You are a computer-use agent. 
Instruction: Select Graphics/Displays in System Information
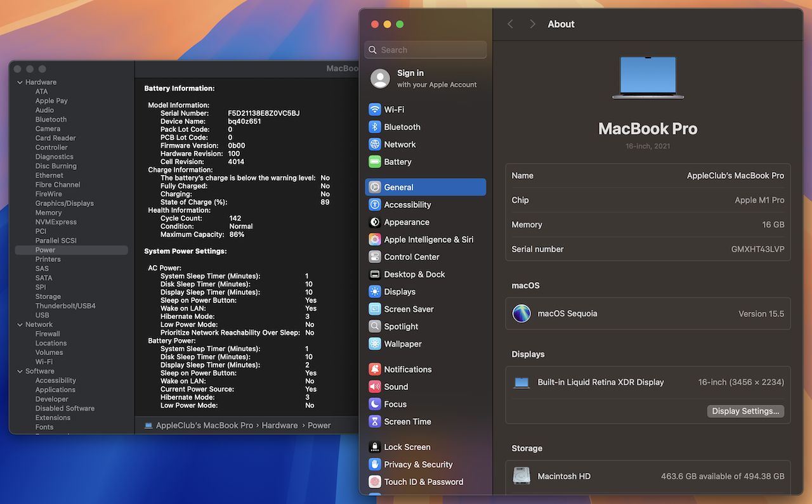point(65,204)
